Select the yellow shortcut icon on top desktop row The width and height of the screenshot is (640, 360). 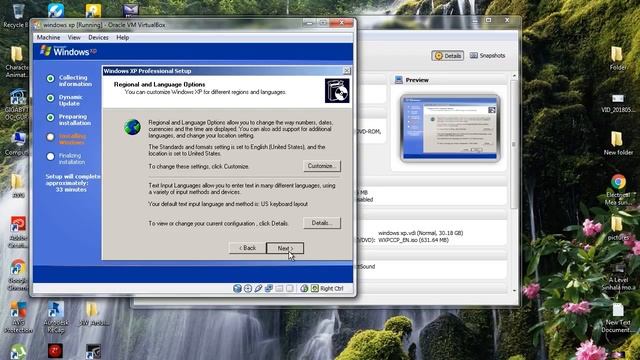point(93,10)
